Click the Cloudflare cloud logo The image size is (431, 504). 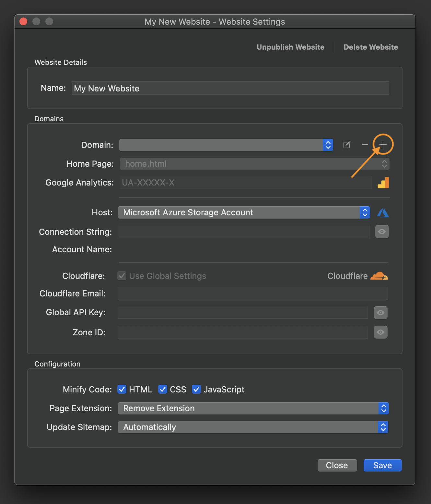379,276
